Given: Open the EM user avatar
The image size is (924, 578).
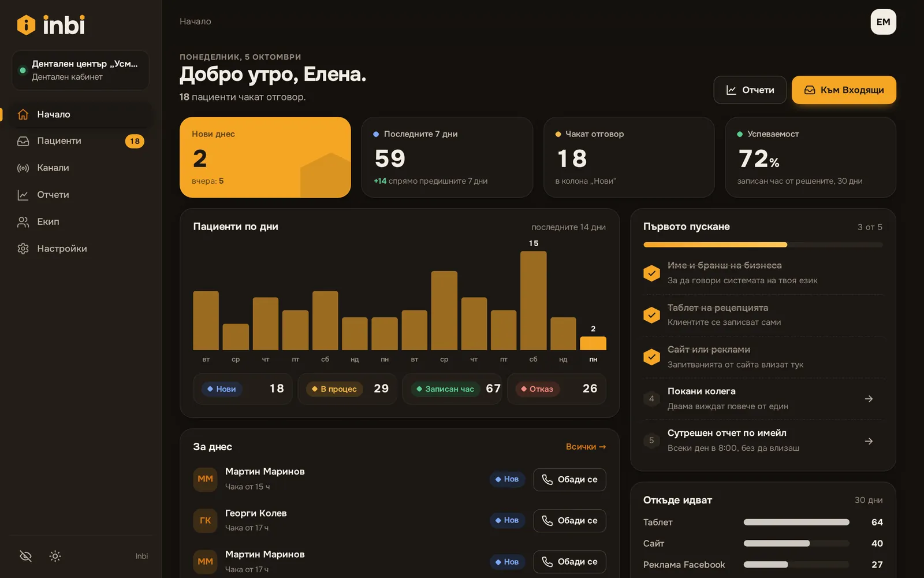Looking at the screenshot, I should click(x=883, y=22).
